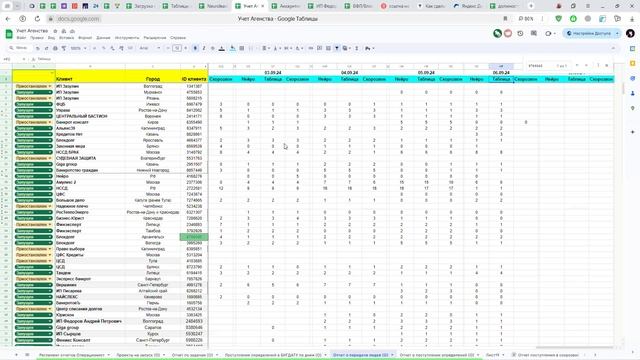Increase the font size with plus button
640x360 pixels.
[x=186, y=48]
